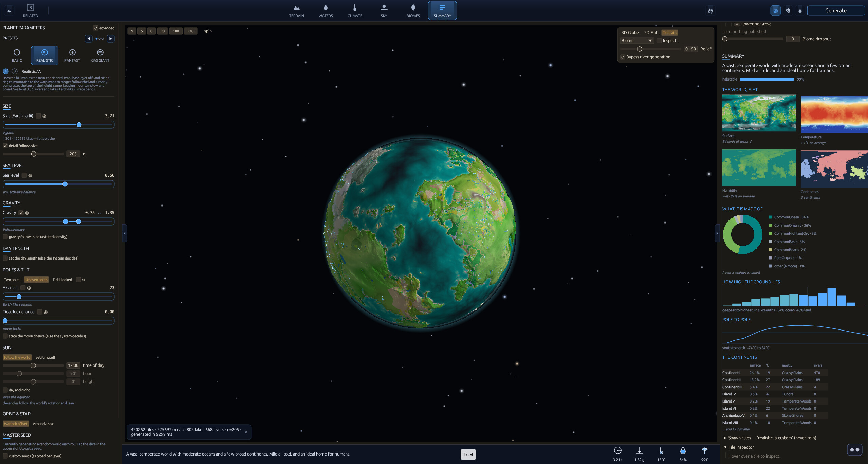Image resolution: width=868 pixels, height=464 pixels.
Task: Open settings via the gear icon
Action: pos(788,11)
